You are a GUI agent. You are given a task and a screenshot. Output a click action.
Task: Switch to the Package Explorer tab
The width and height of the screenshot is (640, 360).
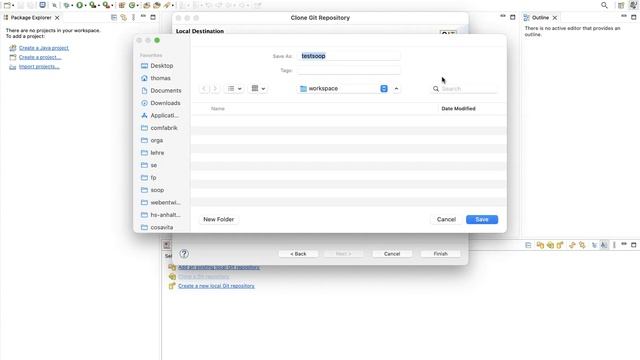(x=31, y=18)
